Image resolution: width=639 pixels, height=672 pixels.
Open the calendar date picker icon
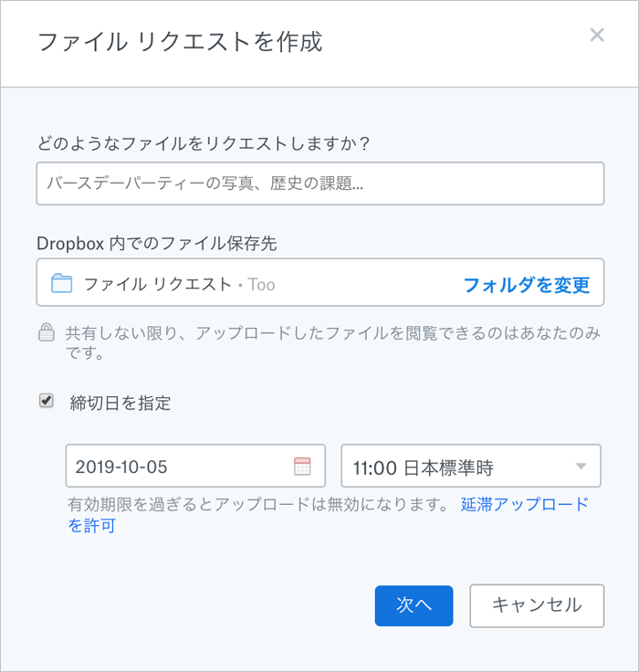(302, 467)
